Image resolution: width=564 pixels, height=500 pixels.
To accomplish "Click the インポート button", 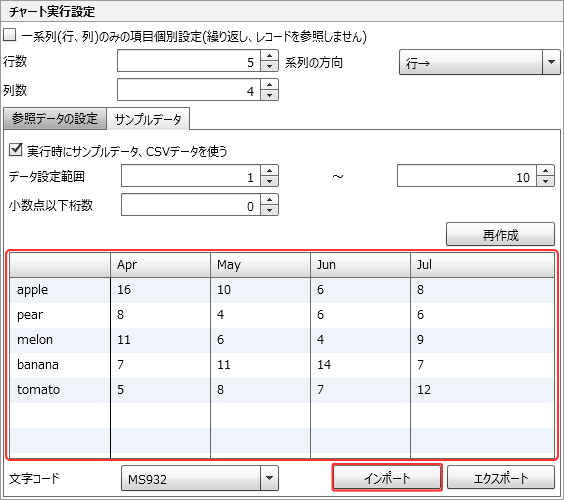I will pyautogui.click(x=387, y=478).
